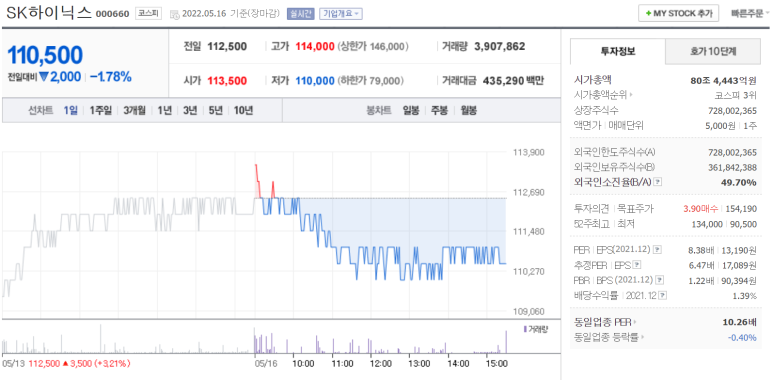Click the 배당수익률 1.39% value
Screen dimensions: 773x380
pyautogui.click(x=744, y=296)
